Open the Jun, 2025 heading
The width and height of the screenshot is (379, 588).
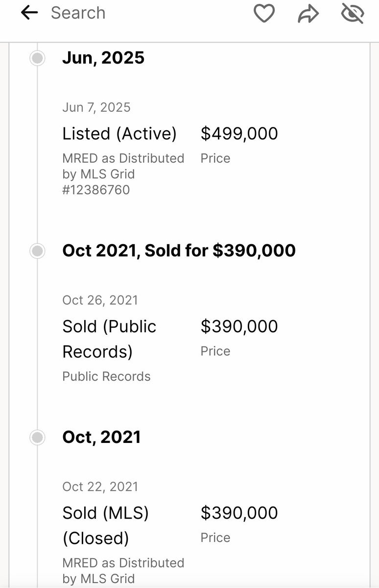point(103,58)
